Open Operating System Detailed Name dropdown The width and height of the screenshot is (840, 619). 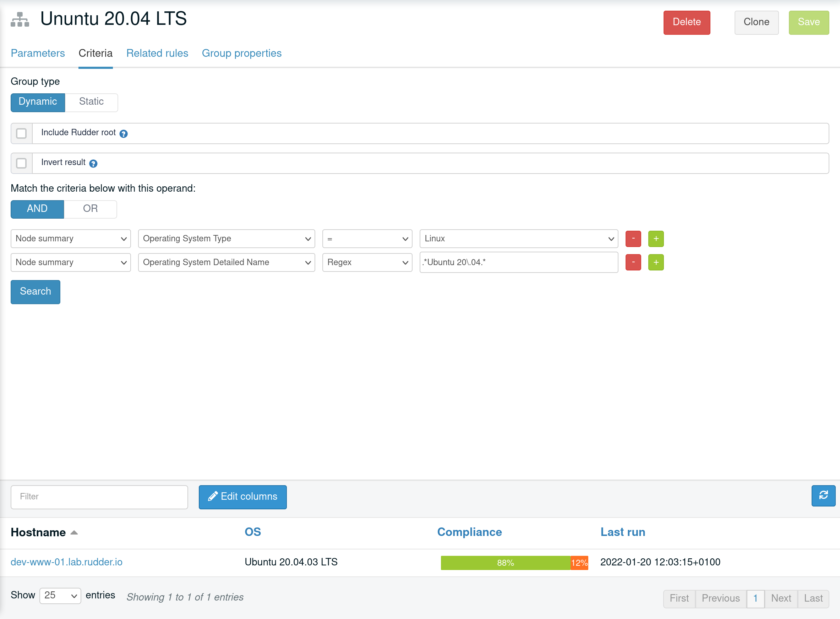(227, 262)
